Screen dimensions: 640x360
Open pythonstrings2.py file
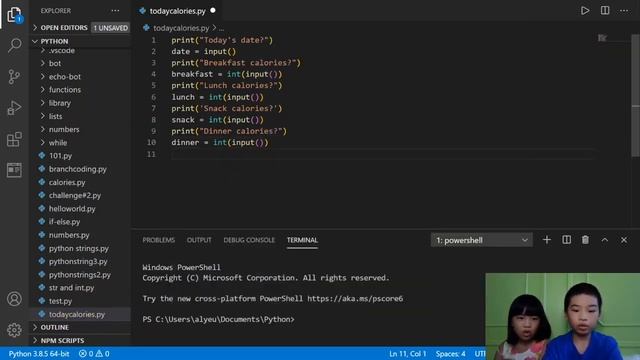[80, 275]
